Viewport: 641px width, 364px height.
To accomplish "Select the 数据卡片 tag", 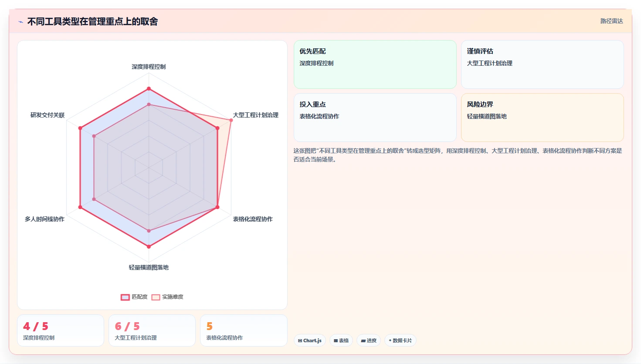I will [x=400, y=340].
